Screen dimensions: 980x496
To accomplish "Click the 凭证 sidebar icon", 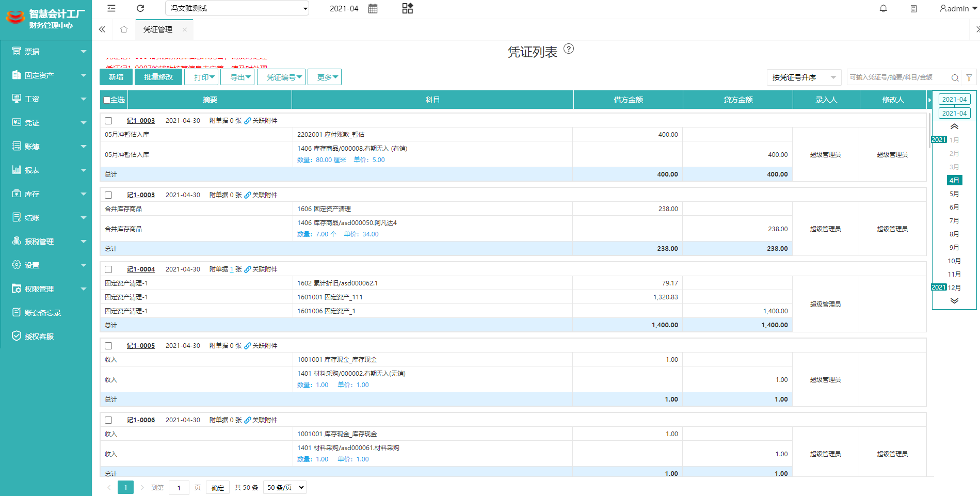I will [x=17, y=122].
